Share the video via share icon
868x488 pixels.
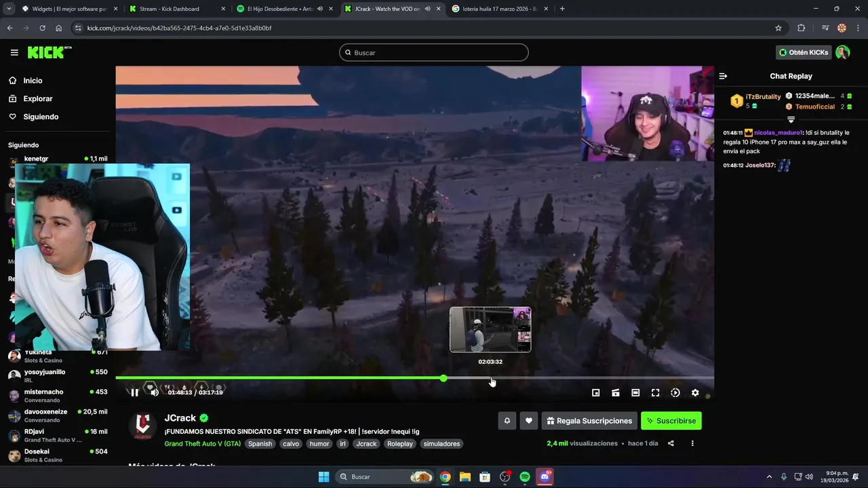[x=671, y=443]
